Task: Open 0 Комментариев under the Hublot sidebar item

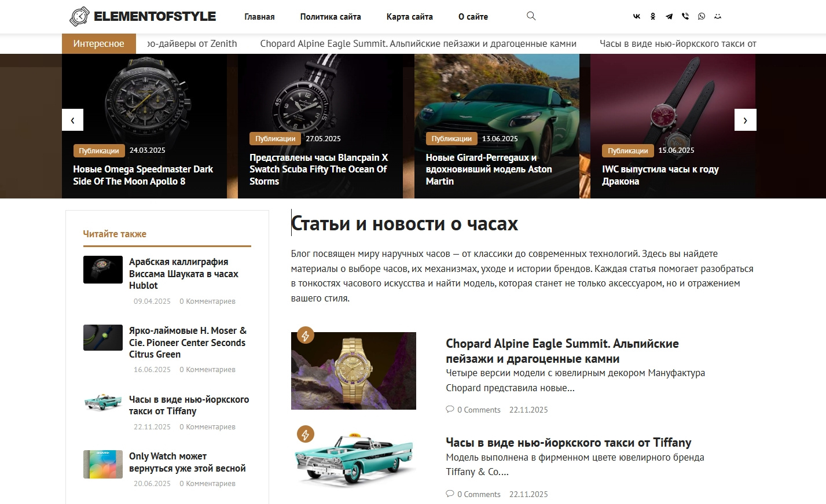Action: pos(207,301)
